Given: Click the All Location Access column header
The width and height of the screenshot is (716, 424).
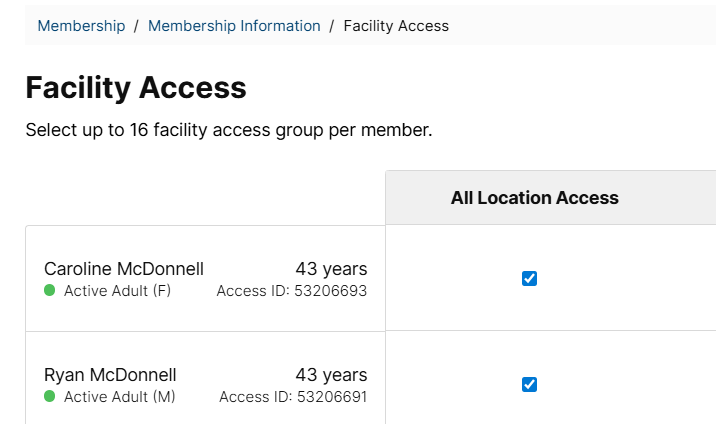Looking at the screenshot, I should (x=535, y=198).
